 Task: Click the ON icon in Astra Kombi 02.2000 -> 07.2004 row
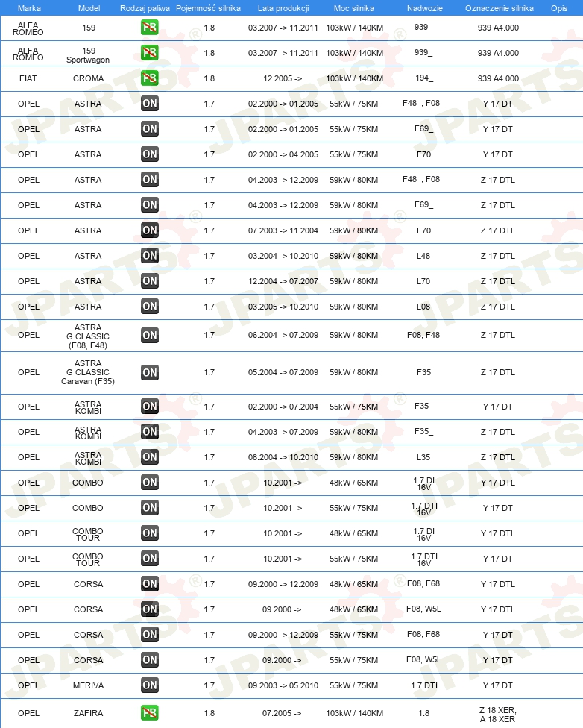click(149, 407)
